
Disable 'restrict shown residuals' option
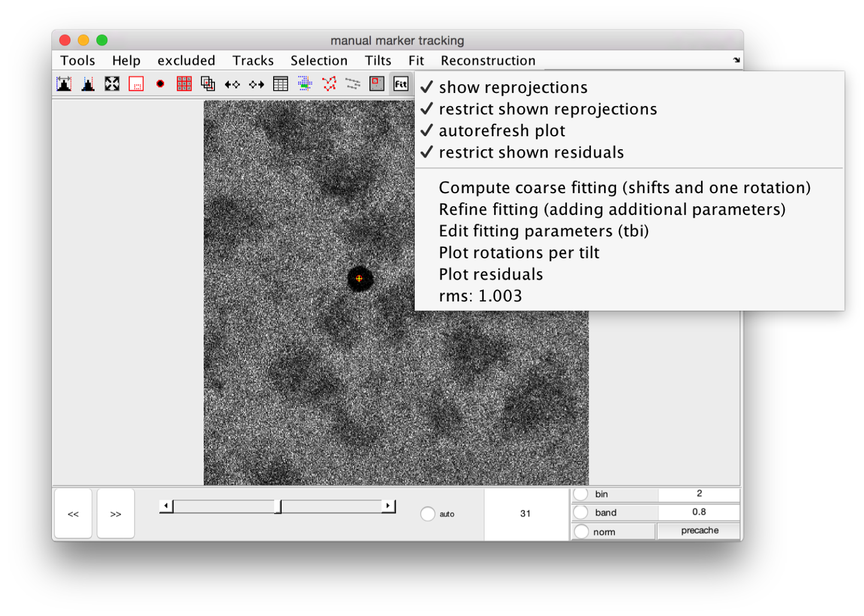[531, 153]
